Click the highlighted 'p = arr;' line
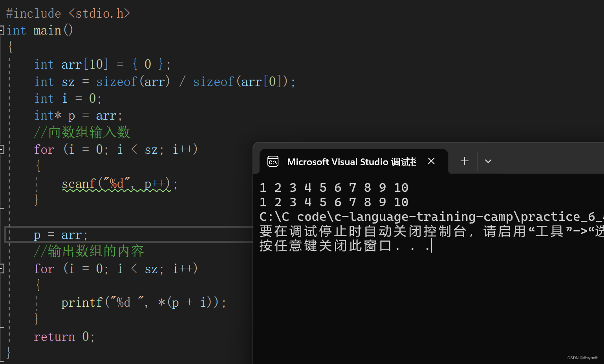 [x=61, y=235]
